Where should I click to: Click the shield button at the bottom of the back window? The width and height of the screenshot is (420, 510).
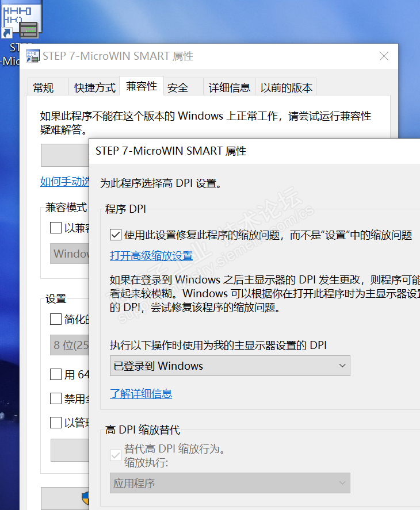click(x=65, y=499)
